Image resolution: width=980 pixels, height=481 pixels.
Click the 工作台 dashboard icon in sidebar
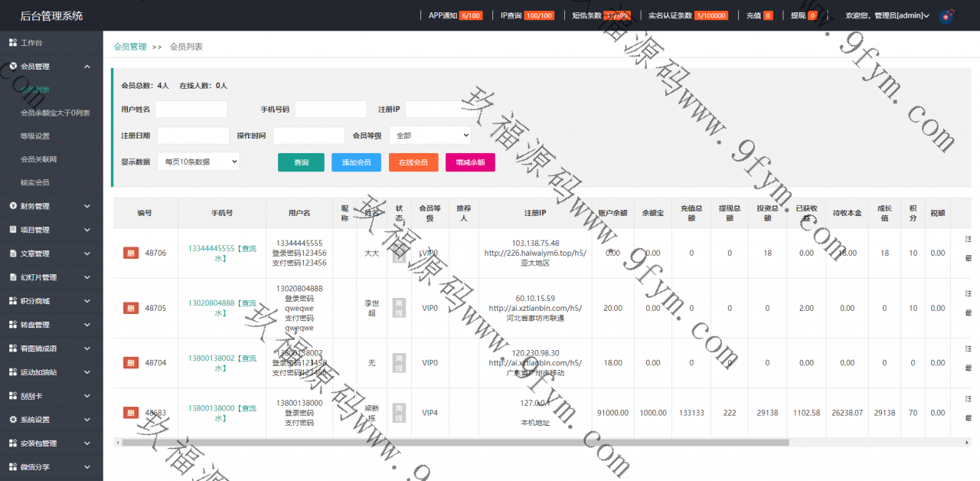point(13,43)
